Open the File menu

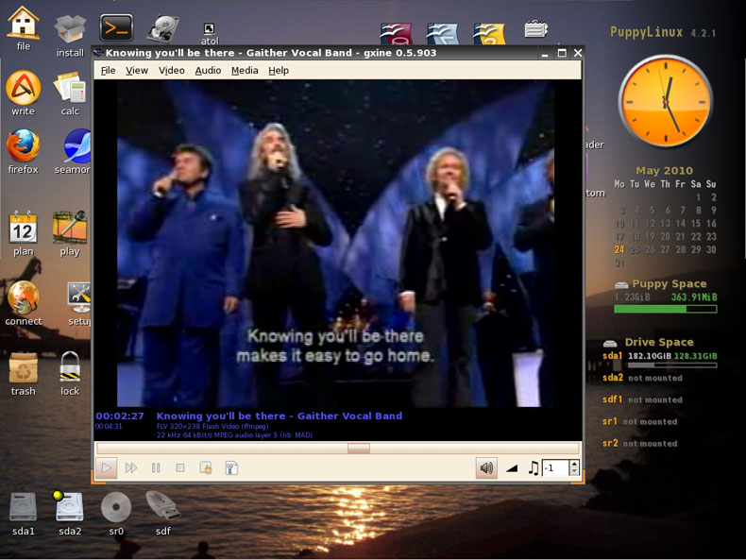pyautogui.click(x=108, y=71)
